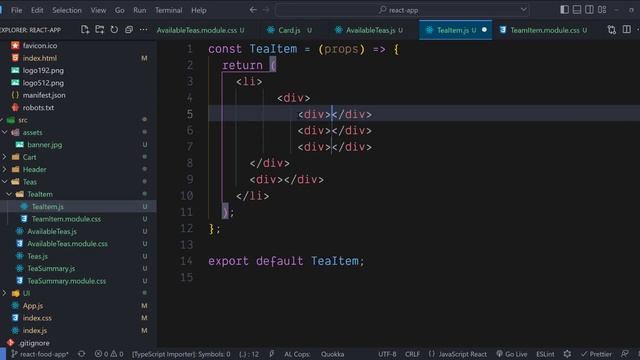This screenshot has height=360, width=640.
Task: Toggle primary side bar layout icon
Action: tap(564, 10)
